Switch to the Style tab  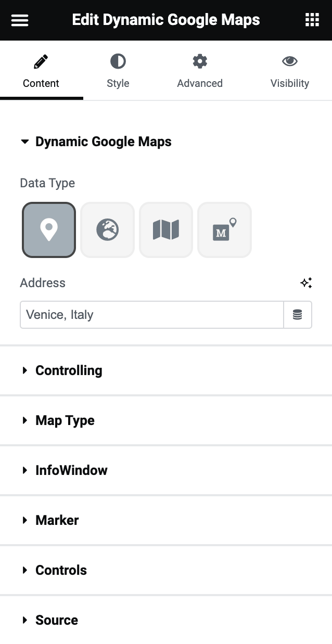coord(118,70)
